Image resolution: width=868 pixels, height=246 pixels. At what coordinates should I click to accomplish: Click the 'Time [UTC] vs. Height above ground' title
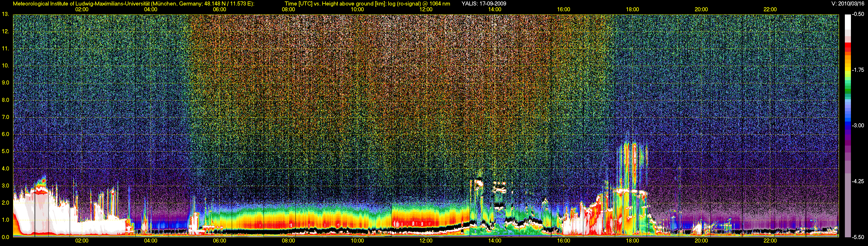tap(367, 4)
